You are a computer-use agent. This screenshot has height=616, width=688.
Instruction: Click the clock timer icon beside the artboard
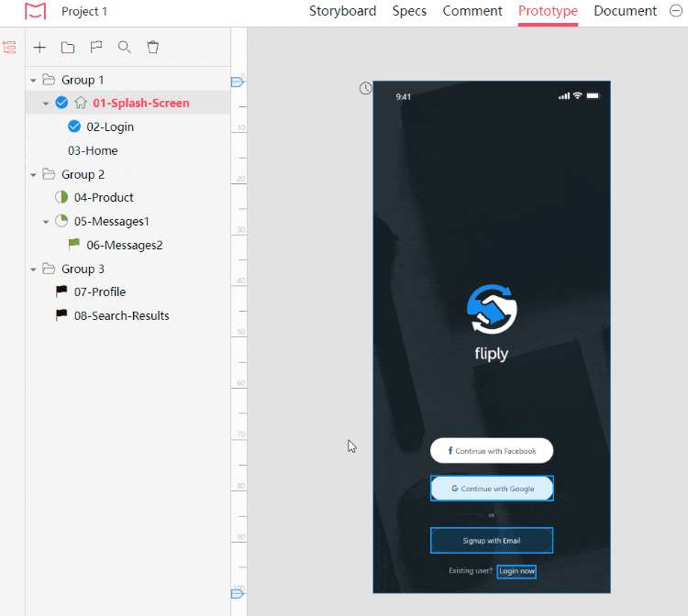365,88
